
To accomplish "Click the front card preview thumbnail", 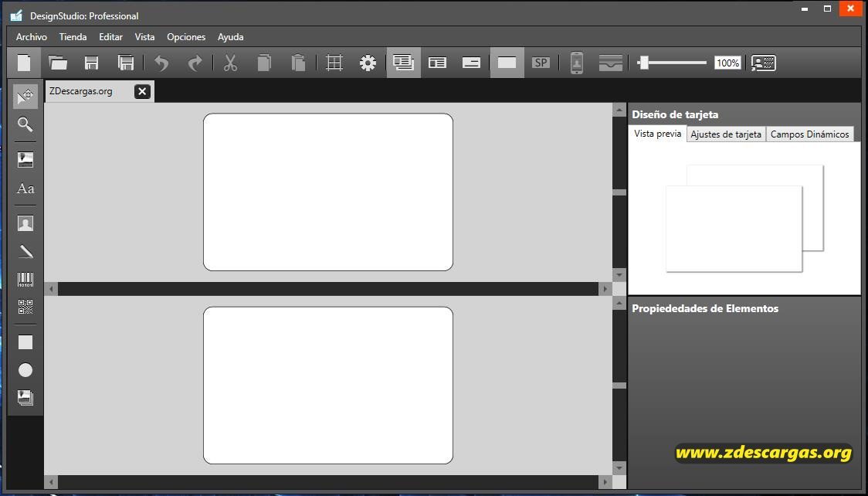I will point(734,229).
